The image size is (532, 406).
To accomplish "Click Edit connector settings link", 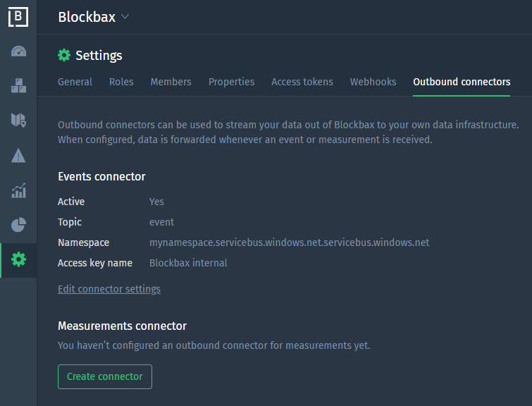I will pos(109,289).
